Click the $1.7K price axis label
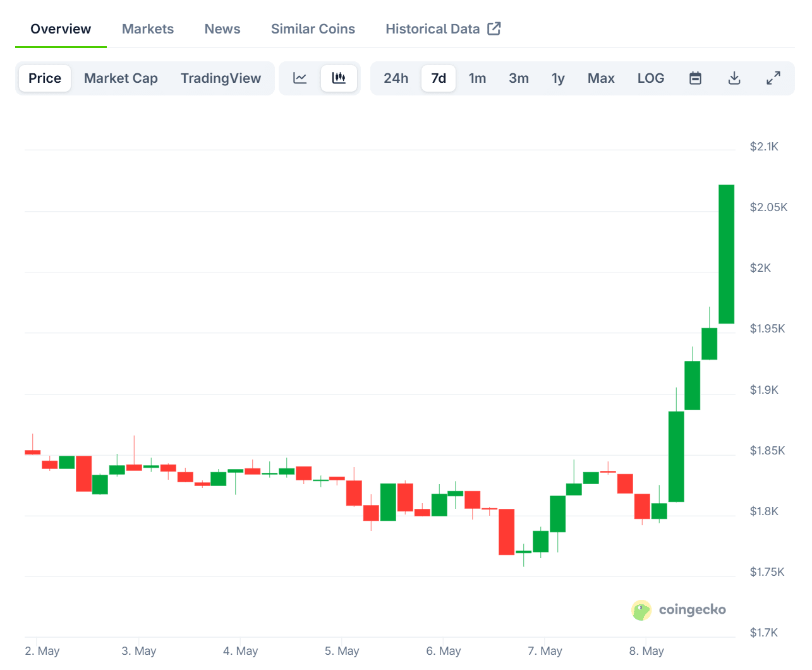The width and height of the screenshot is (812, 670). [x=764, y=633]
